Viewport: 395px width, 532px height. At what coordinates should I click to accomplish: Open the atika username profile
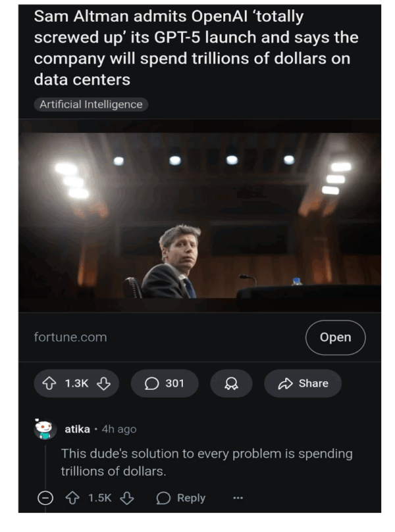[x=77, y=429]
